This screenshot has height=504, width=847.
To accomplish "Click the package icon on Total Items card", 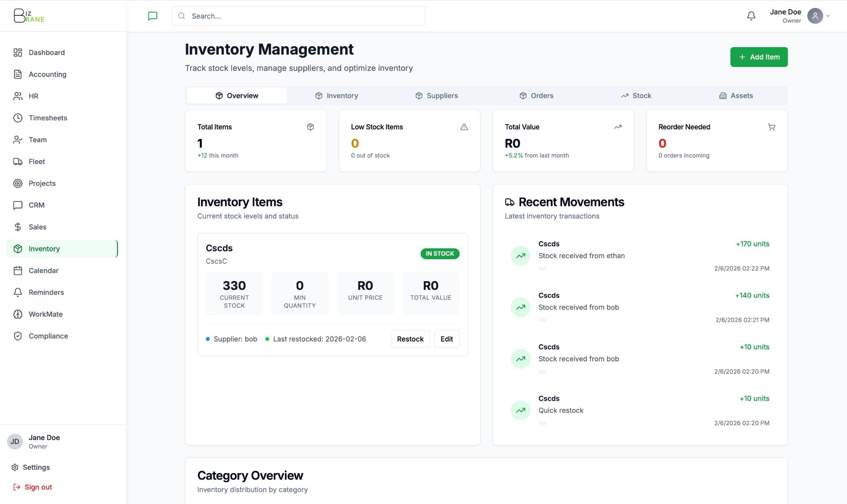I will tap(311, 127).
